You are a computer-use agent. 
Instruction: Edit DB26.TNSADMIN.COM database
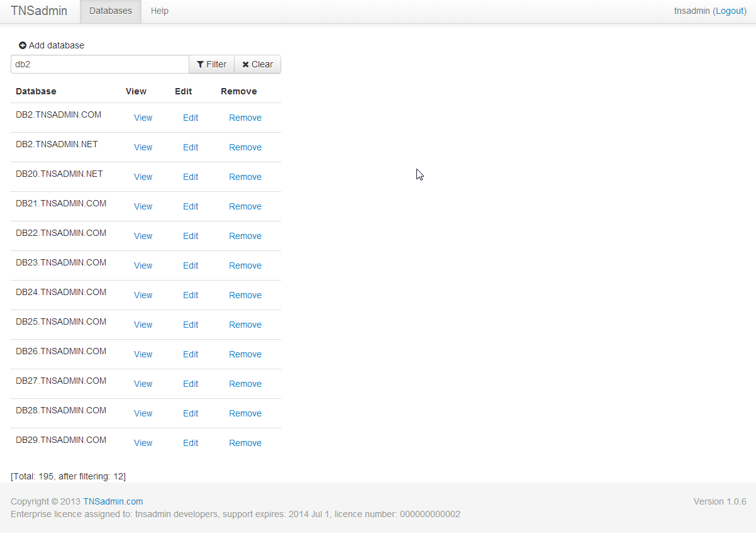coord(191,354)
